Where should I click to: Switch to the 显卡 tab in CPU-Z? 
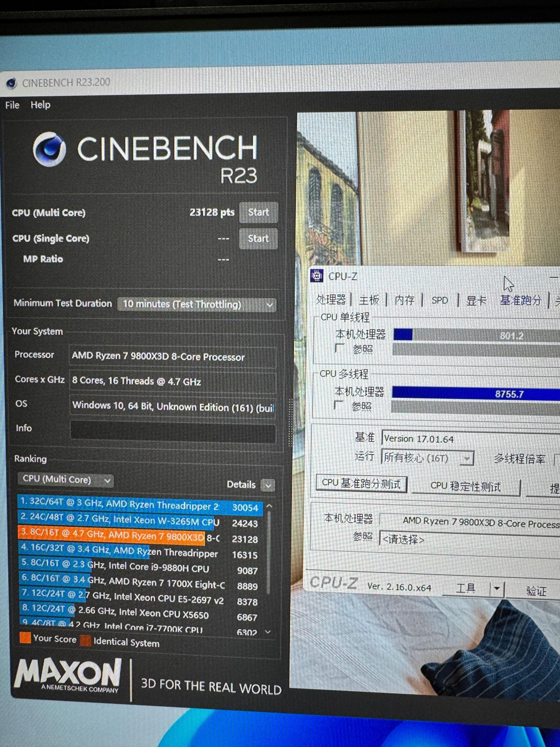[x=476, y=300]
